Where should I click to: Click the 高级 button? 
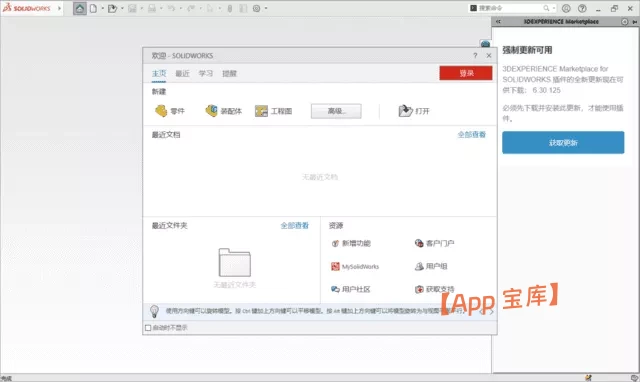(336, 111)
